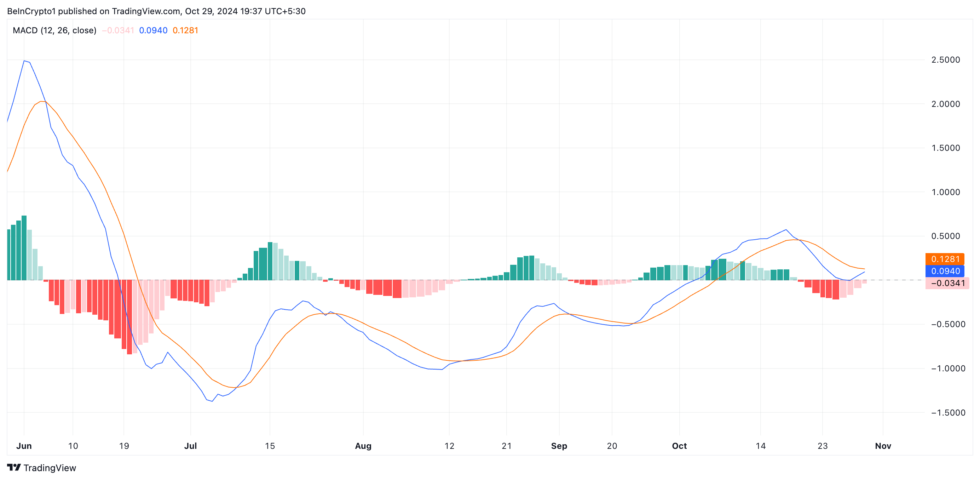Click the Oct date label on time axis
The image size is (980, 480).
[679, 446]
